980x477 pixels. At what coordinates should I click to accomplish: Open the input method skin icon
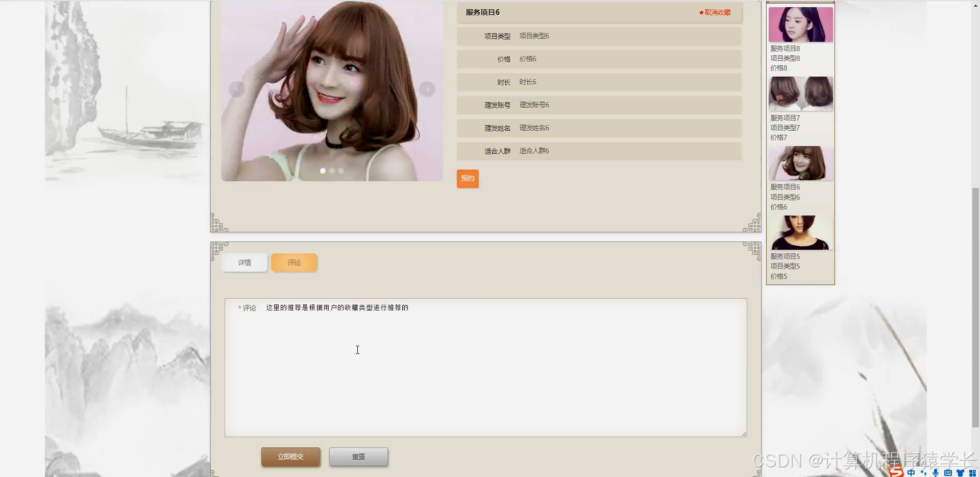click(x=961, y=473)
